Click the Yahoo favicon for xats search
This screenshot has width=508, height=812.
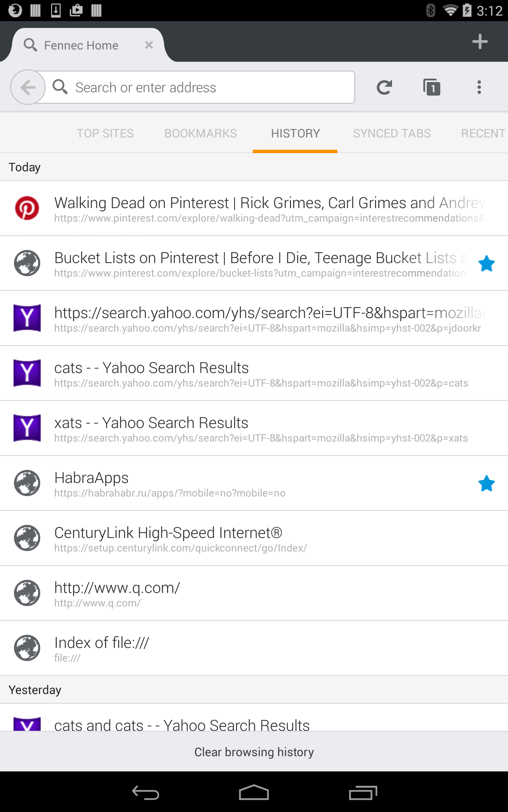(x=27, y=428)
